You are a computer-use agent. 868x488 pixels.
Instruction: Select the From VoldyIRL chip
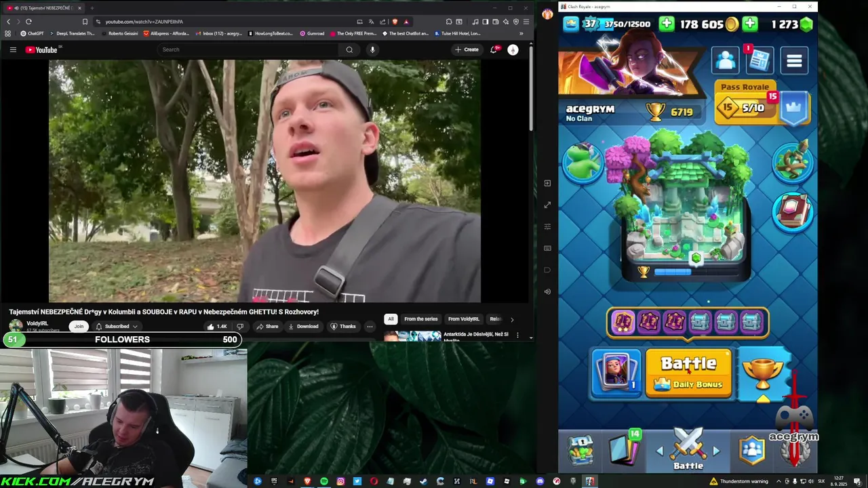click(464, 319)
